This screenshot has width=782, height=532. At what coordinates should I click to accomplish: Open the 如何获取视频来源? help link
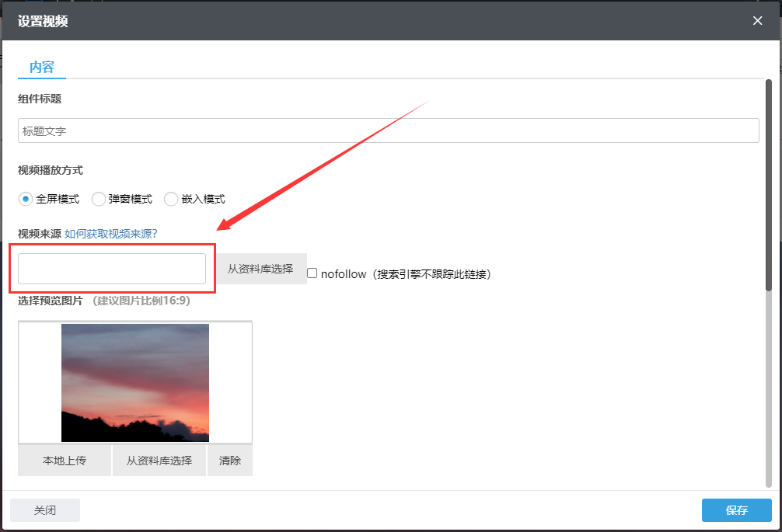pyautogui.click(x=111, y=234)
